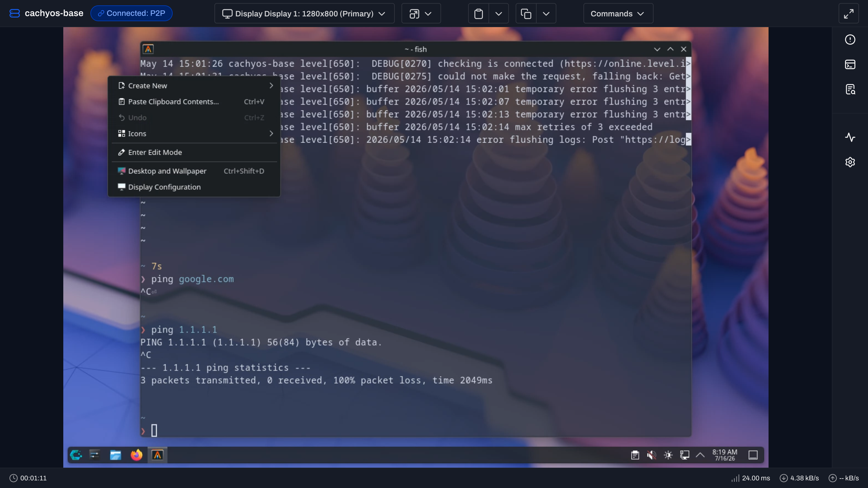Open the Dolphin file manager from taskbar

tap(116, 455)
